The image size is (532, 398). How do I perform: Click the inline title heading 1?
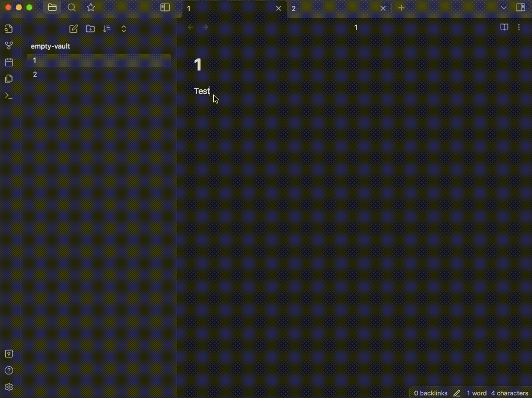(x=198, y=64)
